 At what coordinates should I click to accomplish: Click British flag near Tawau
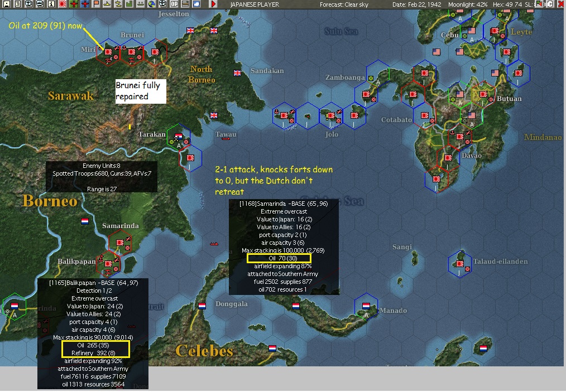tap(214, 115)
